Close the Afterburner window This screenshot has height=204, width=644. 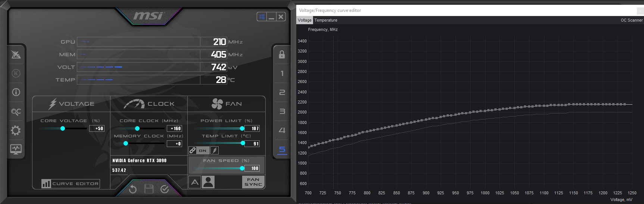pyautogui.click(x=281, y=17)
